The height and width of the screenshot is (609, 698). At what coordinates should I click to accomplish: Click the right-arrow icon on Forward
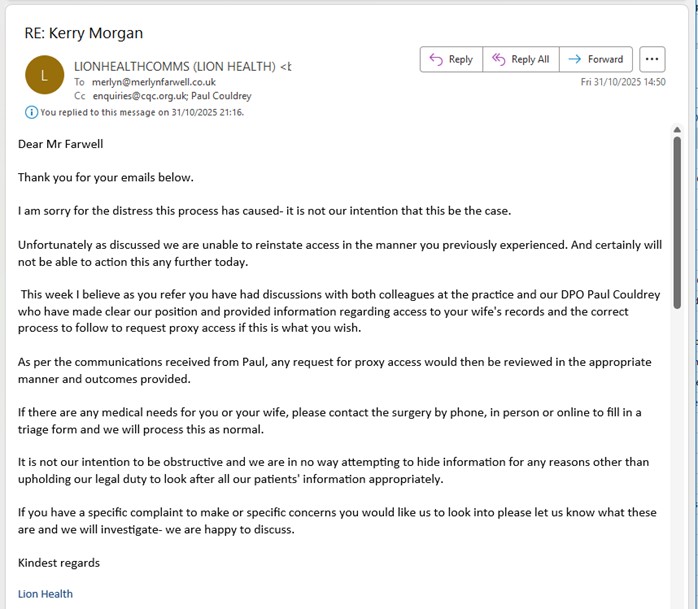click(574, 59)
